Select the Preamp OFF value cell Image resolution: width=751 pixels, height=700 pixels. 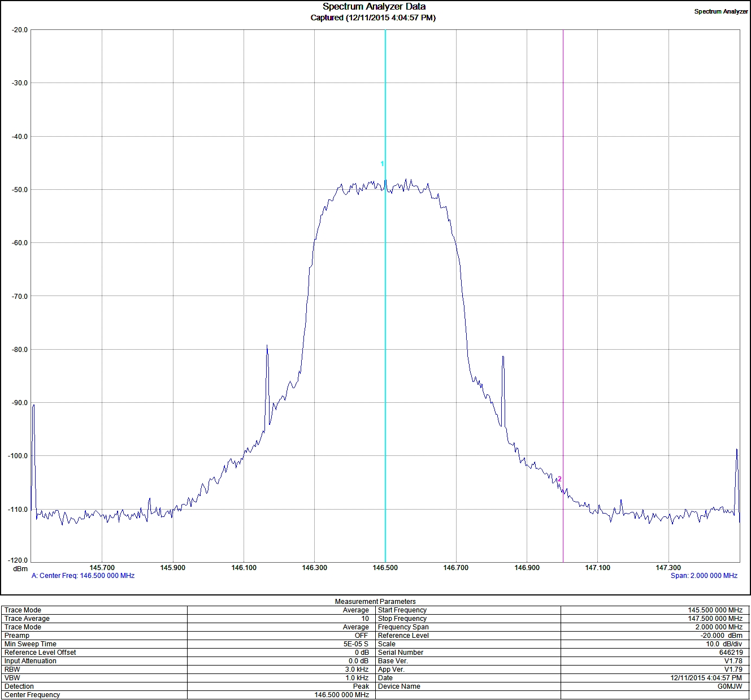tap(361, 636)
